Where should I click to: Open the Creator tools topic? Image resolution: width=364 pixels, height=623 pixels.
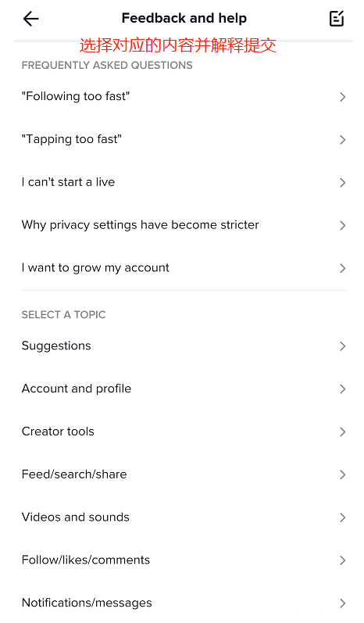click(184, 432)
